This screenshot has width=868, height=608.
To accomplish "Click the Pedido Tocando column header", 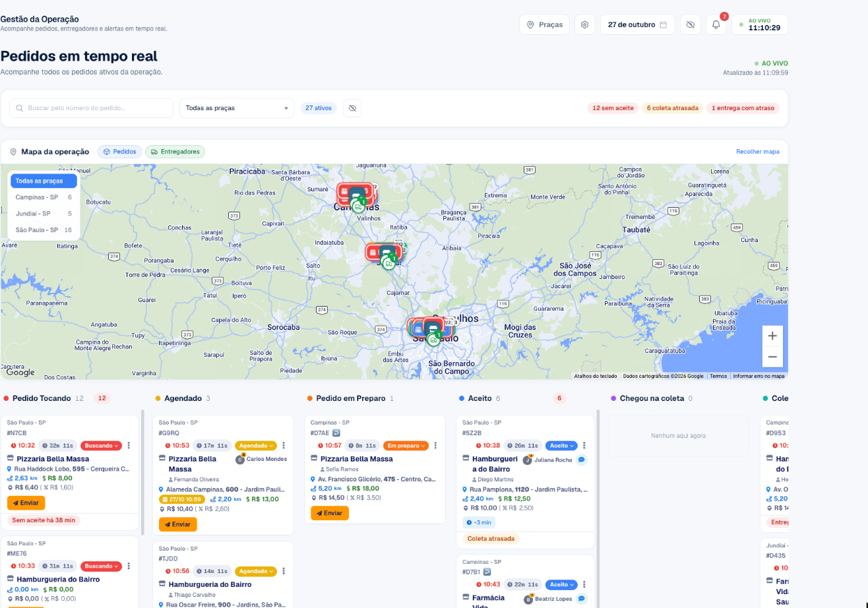I will (43, 398).
